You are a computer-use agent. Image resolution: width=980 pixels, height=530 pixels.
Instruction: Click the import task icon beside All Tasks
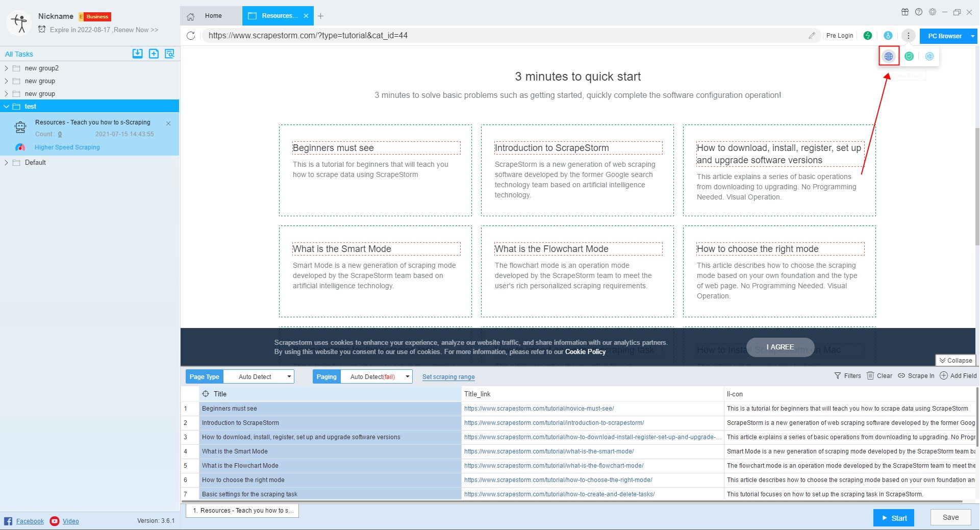click(x=137, y=54)
